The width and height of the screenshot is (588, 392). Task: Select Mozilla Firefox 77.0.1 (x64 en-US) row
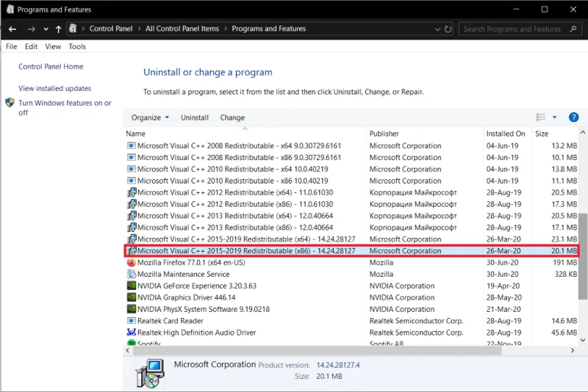(x=352, y=263)
